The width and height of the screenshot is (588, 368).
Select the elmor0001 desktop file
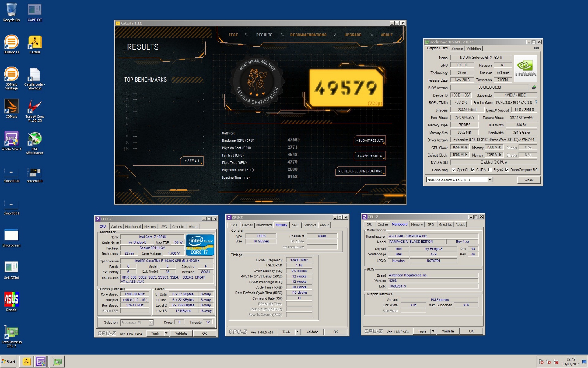(11, 207)
